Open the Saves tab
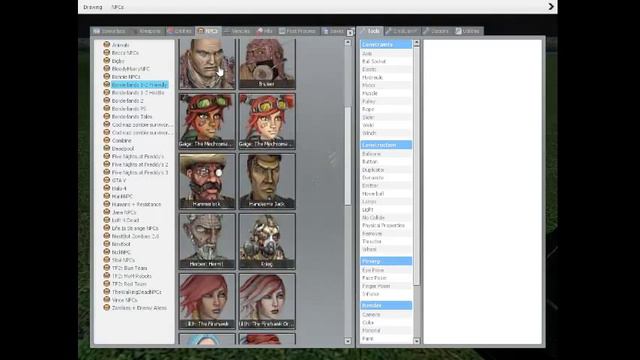Screen dimensions: 640x360 point(333,31)
